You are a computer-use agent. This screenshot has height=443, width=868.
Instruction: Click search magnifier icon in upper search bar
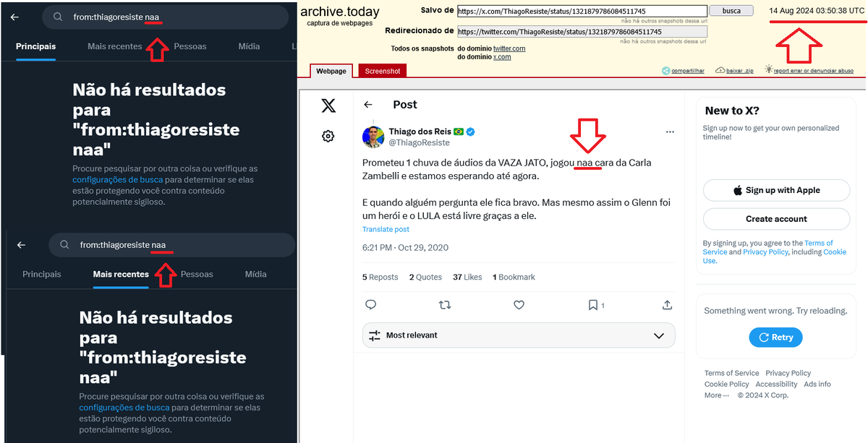click(58, 17)
